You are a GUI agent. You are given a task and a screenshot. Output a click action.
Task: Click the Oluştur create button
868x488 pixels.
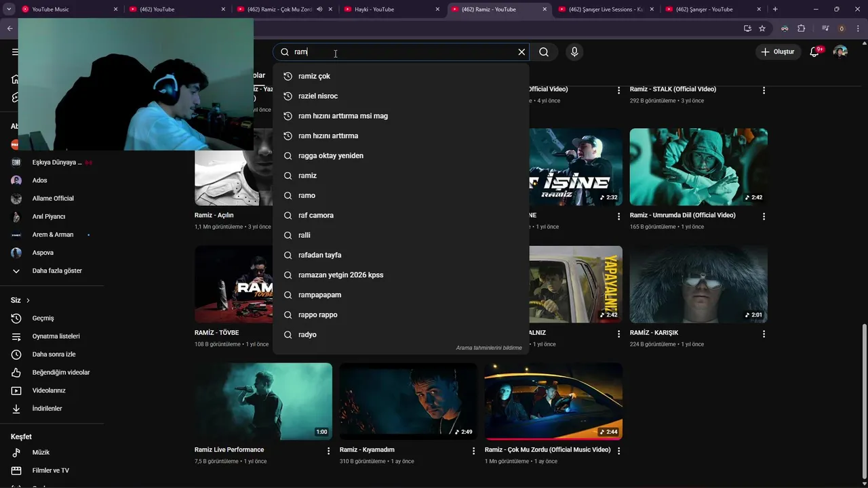pyautogui.click(x=777, y=52)
